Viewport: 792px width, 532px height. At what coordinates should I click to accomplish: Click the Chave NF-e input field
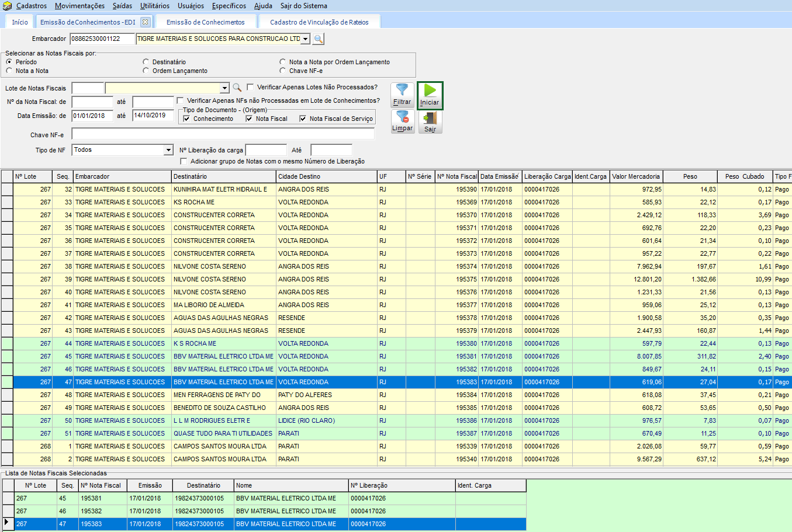pos(223,134)
